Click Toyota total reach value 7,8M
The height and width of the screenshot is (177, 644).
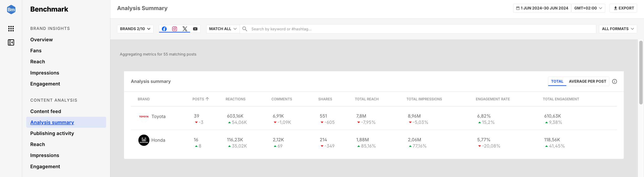(361, 116)
